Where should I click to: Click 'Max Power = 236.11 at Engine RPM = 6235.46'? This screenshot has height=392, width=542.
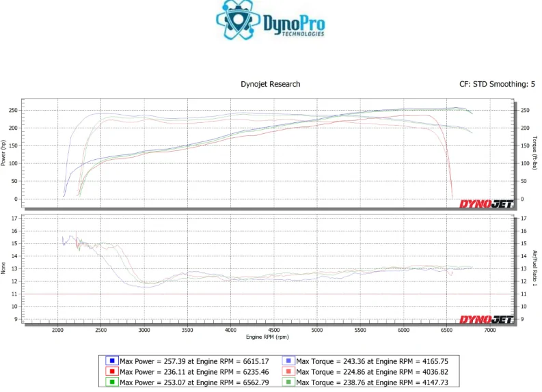tap(194, 372)
